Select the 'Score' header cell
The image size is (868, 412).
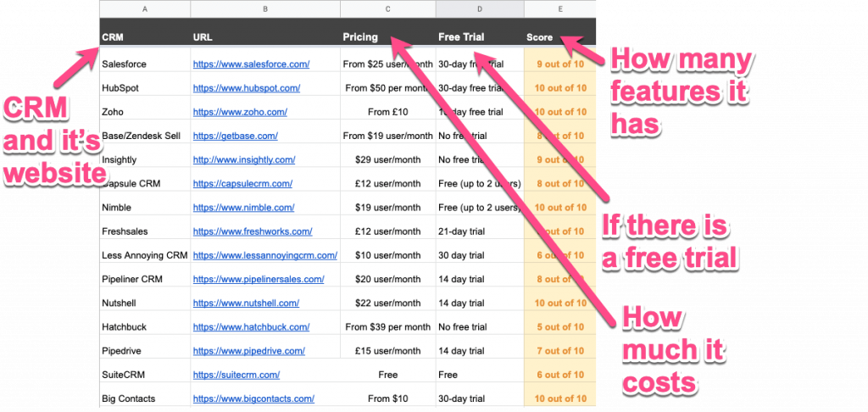559,31
